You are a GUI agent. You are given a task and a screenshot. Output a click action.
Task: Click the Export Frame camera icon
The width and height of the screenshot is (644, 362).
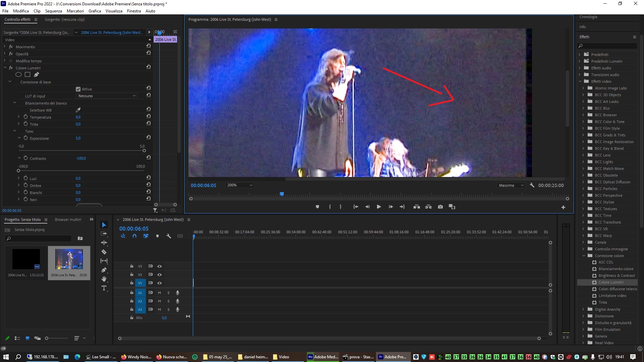click(440, 207)
